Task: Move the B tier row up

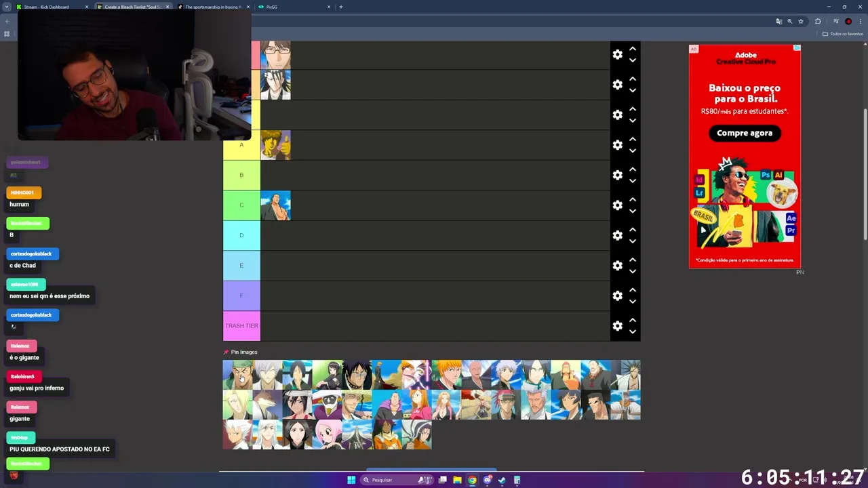Action: click(x=632, y=169)
